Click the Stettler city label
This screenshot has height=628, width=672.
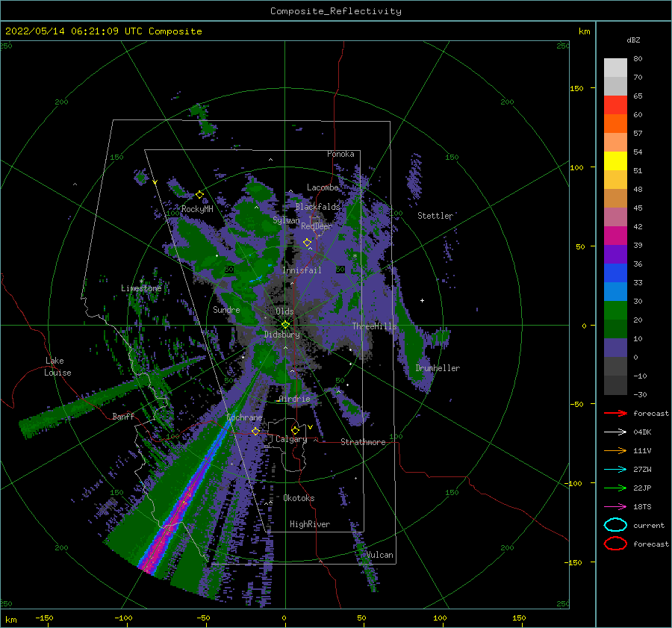tap(435, 216)
